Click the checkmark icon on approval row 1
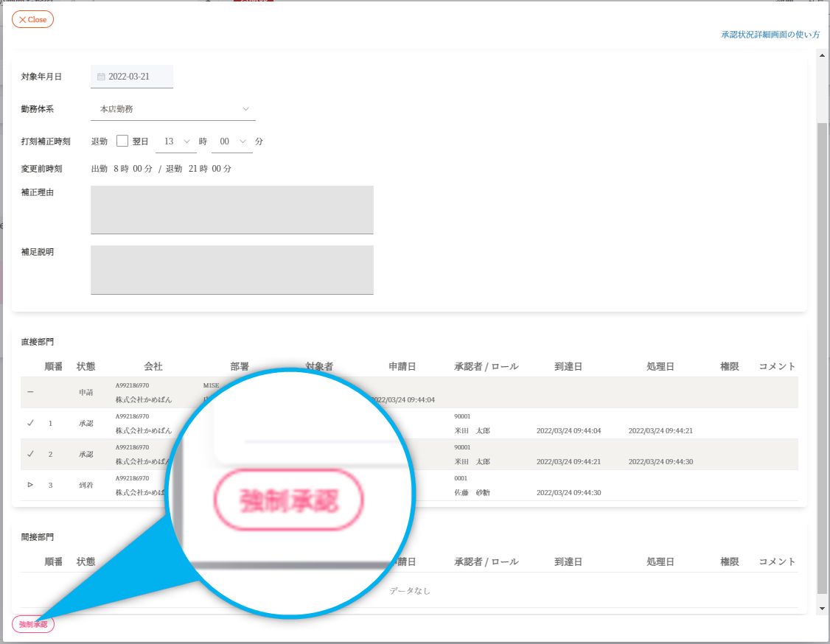The width and height of the screenshot is (830, 644). (30, 423)
